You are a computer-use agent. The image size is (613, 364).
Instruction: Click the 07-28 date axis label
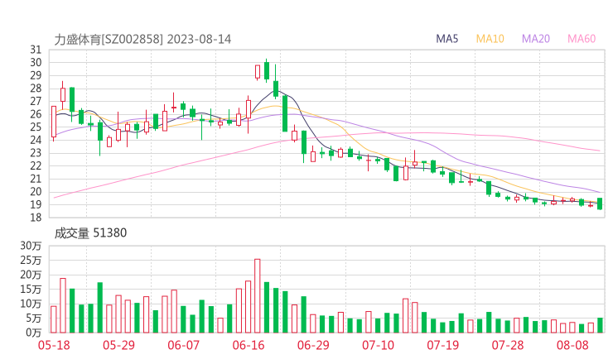pyautogui.click(x=508, y=345)
